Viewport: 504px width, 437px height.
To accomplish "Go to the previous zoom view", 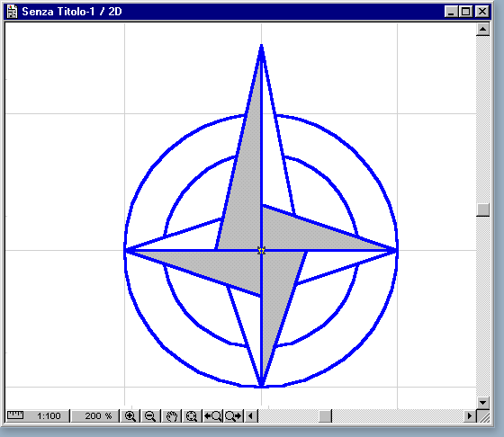I will (212, 416).
